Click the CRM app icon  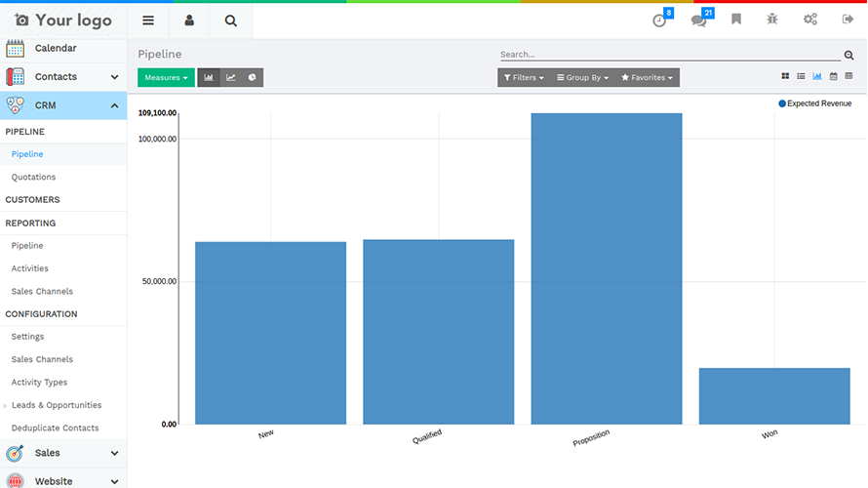pos(15,105)
